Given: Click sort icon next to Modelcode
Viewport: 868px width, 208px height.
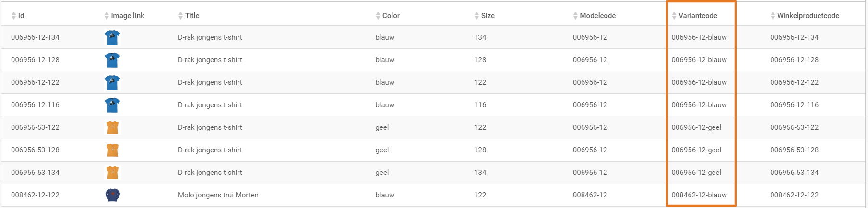Looking at the screenshot, I should (x=575, y=16).
